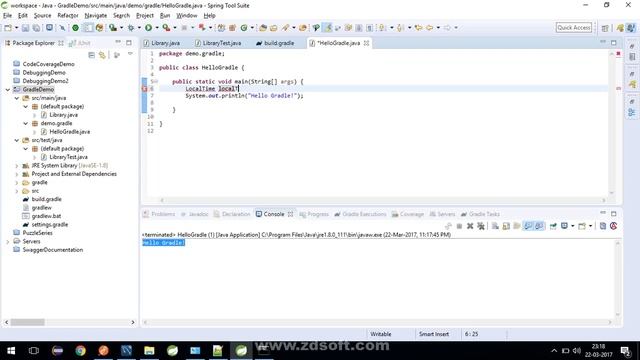
Task: Open the Display Selected Console dropdown
Action: 572,226
